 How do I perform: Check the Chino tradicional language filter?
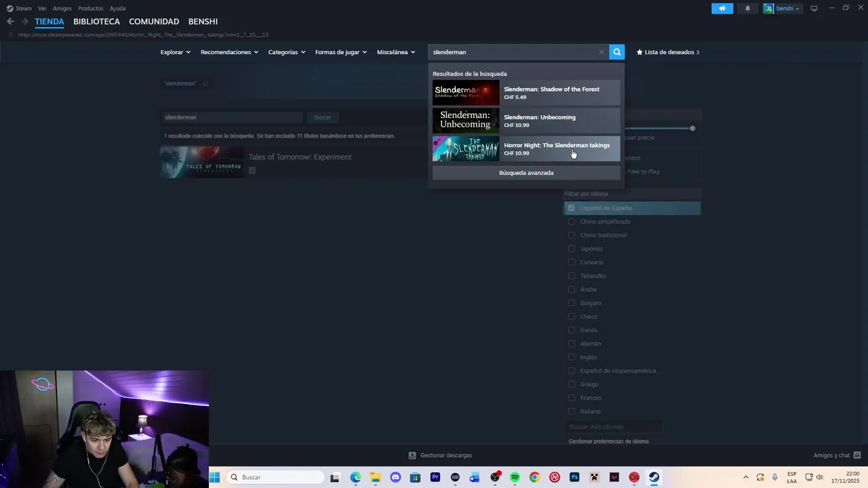571,235
